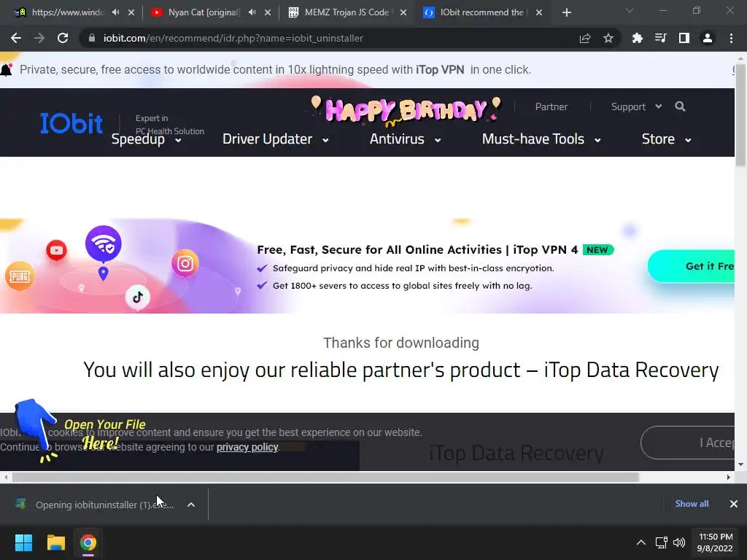Reload the IObit page
Viewport: 747px width, 560px height.
[63, 38]
